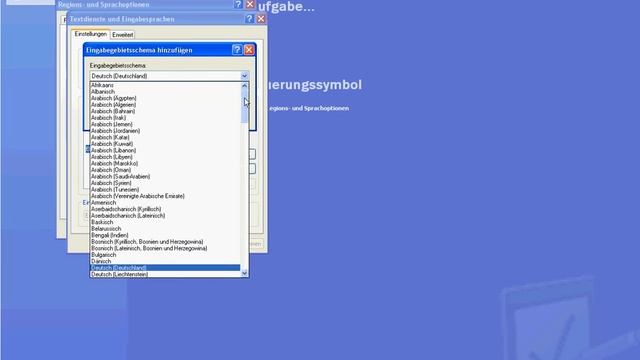
Task: Click the list's scroll-down arrow
Action: (x=244, y=273)
